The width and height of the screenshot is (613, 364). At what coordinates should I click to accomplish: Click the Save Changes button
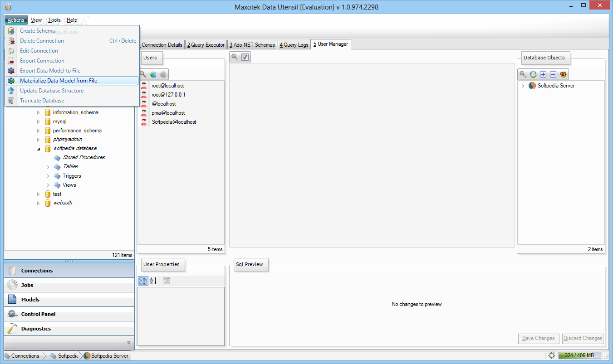539,338
